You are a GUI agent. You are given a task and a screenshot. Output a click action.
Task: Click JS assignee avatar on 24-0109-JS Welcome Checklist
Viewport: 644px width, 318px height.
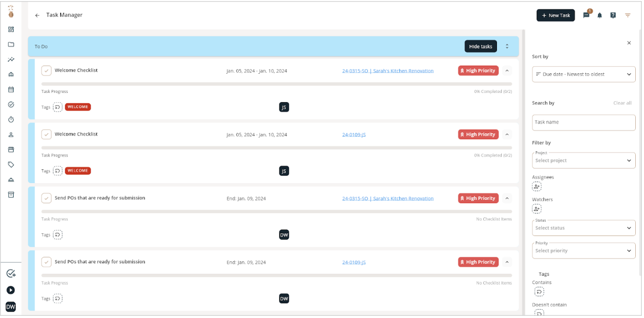coord(284,170)
